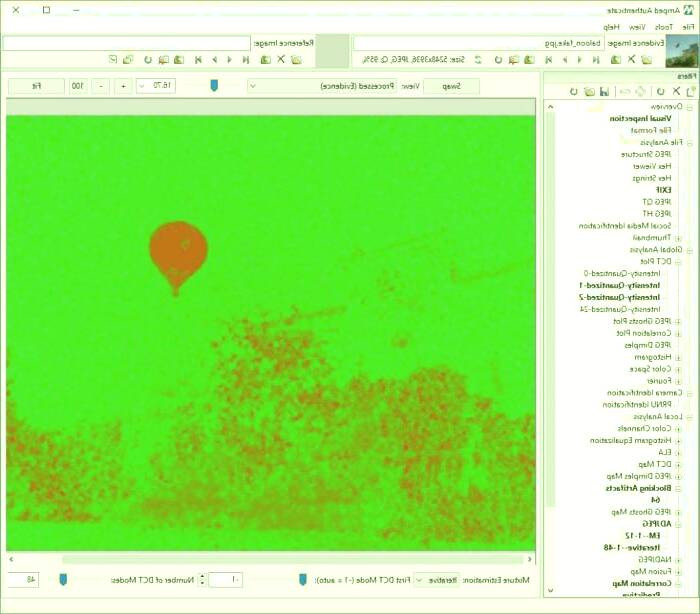The image size is (700, 614).
Task: Click the zoom in plus button
Action: point(124,86)
